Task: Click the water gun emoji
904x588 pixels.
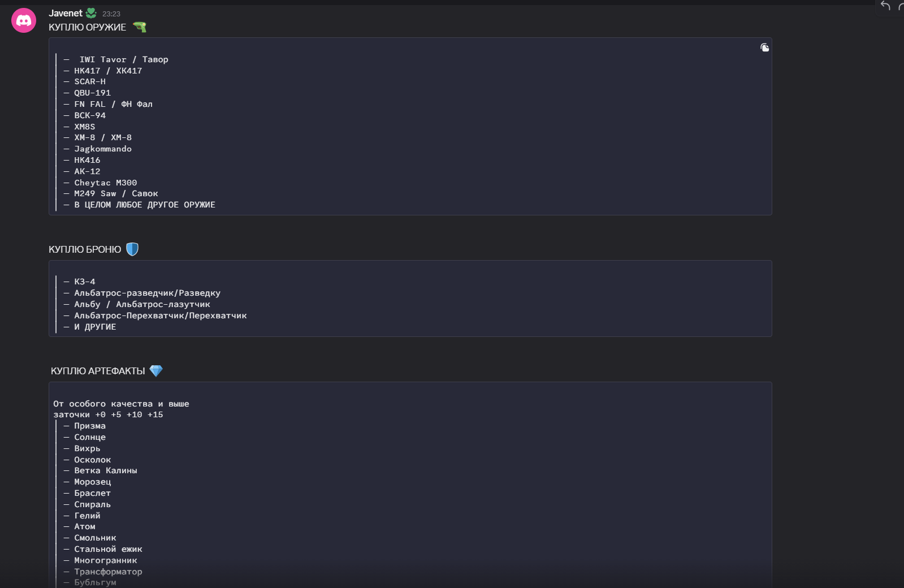Action: click(140, 27)
